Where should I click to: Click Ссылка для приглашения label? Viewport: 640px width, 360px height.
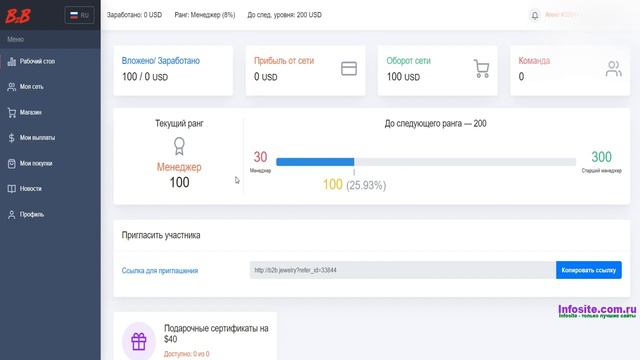(x=160, y=271)
